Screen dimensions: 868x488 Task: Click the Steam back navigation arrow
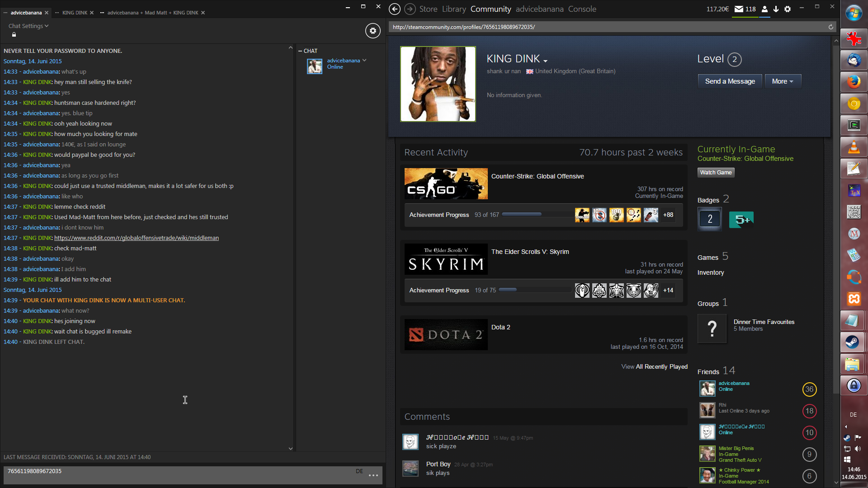pos(394,9)
